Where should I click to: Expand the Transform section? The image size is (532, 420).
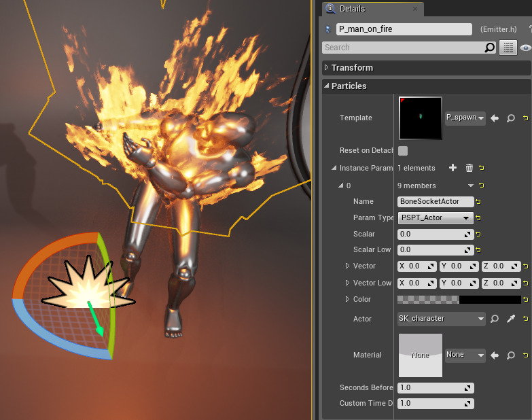[327, 68]
